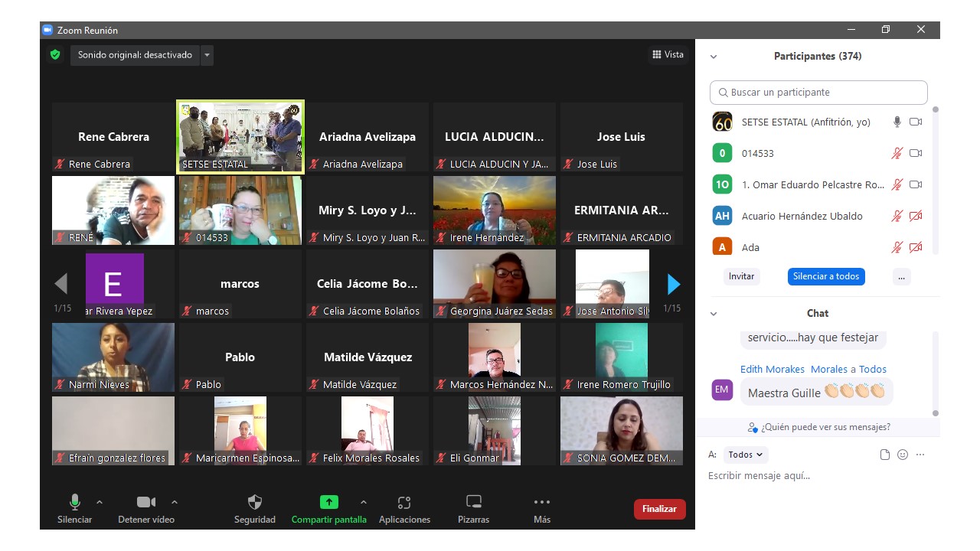The height and width of the screenshot is (551, 980).
Task: Open the Pizarras whiteboards
Action: click(x=474, y=509)
